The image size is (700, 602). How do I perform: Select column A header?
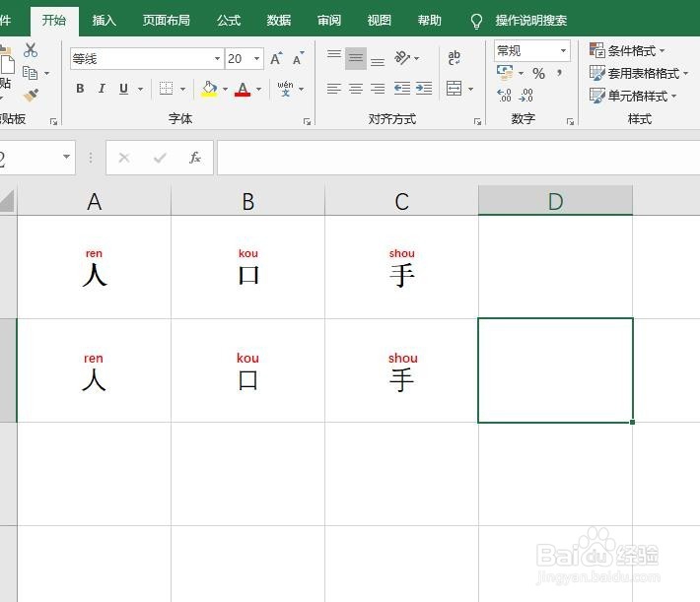(95, 201)
